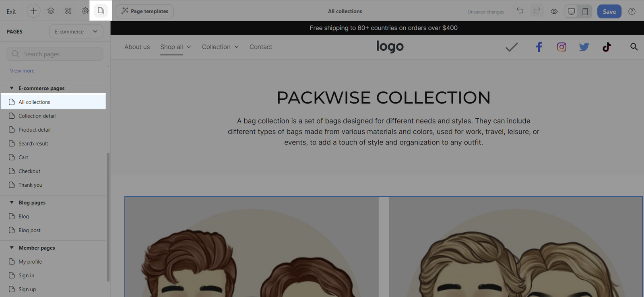
Task: Click the free shipping announcement bar
Action: 377,28
